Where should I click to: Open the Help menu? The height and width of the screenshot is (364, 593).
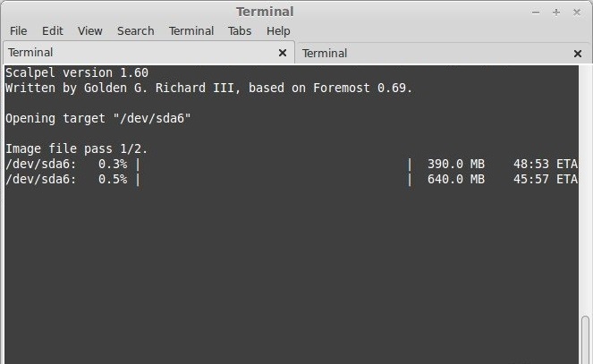tap(278, 31)
